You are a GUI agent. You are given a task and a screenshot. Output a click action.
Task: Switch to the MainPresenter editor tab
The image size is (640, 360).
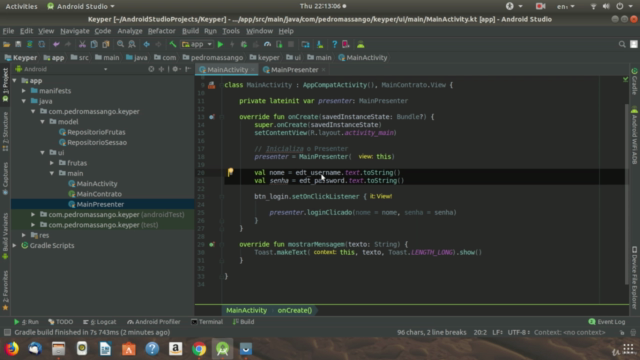295,70
